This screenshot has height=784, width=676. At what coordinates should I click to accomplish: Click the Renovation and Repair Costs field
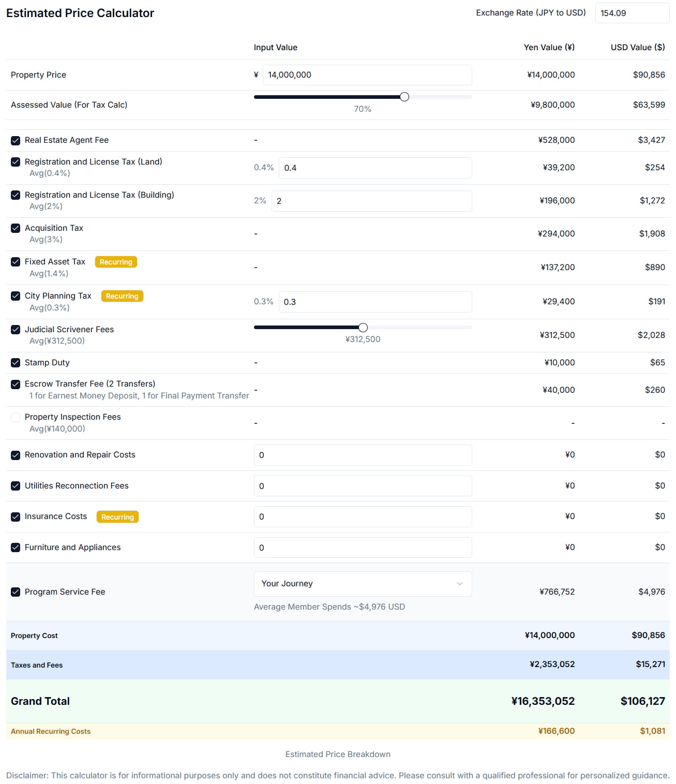coord(362,455)
